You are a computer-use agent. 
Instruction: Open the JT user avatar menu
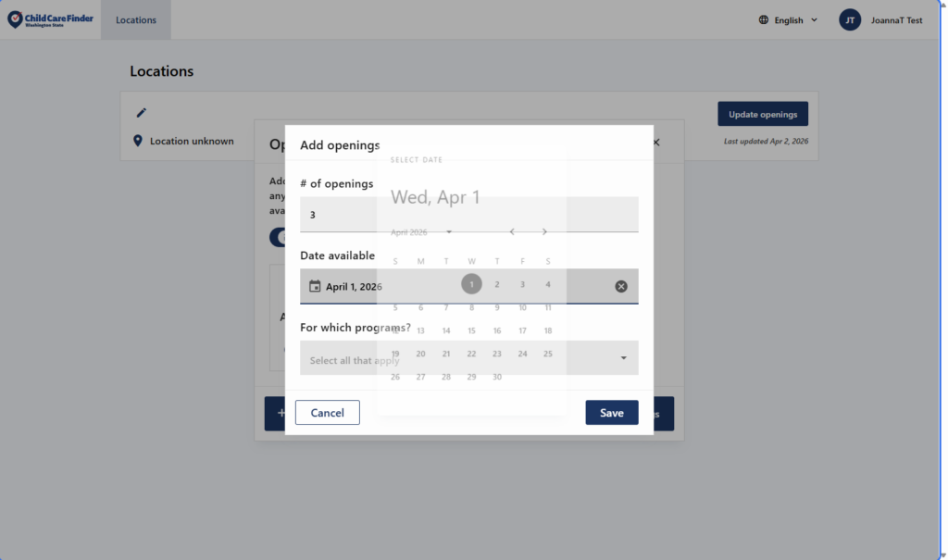click(850, 19)
